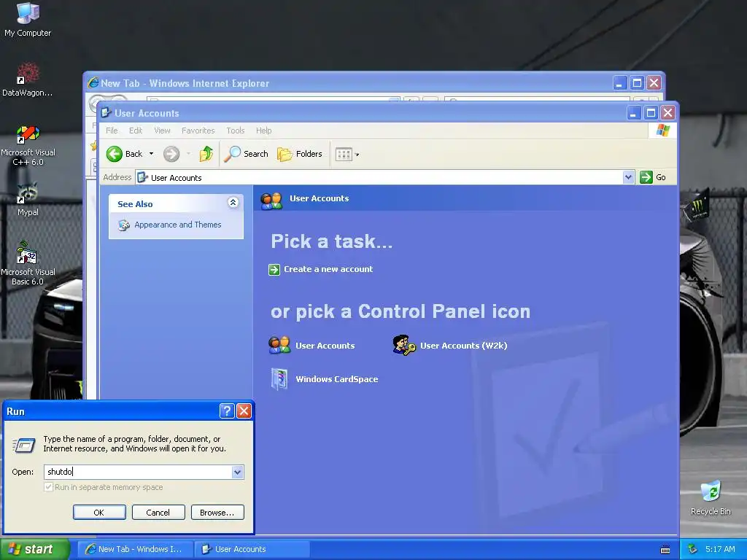Launch Microsoft Visual C++ 6.0 shortcut
The image size is (747, 560).
pyautogui.click(x=28, y=145)
